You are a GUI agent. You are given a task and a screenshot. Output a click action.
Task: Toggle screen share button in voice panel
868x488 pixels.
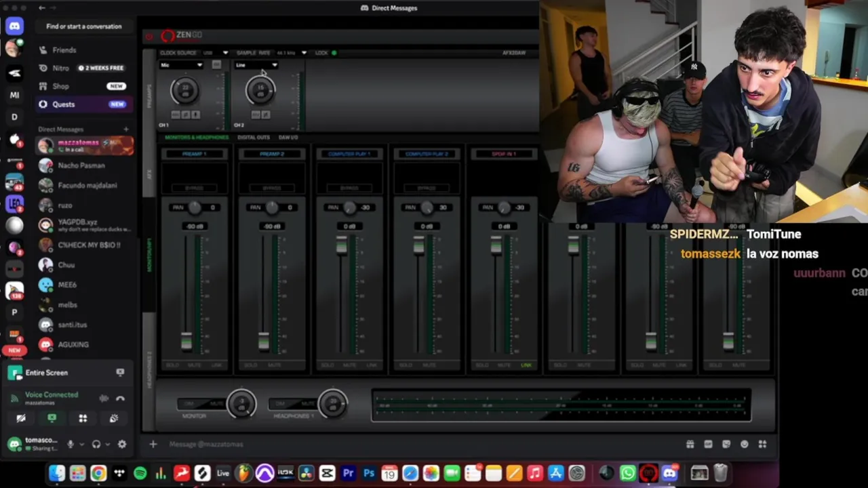tap(52, 418)
